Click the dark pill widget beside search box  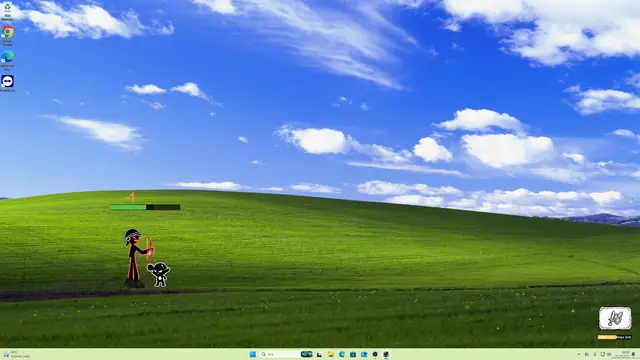(307, 354)
